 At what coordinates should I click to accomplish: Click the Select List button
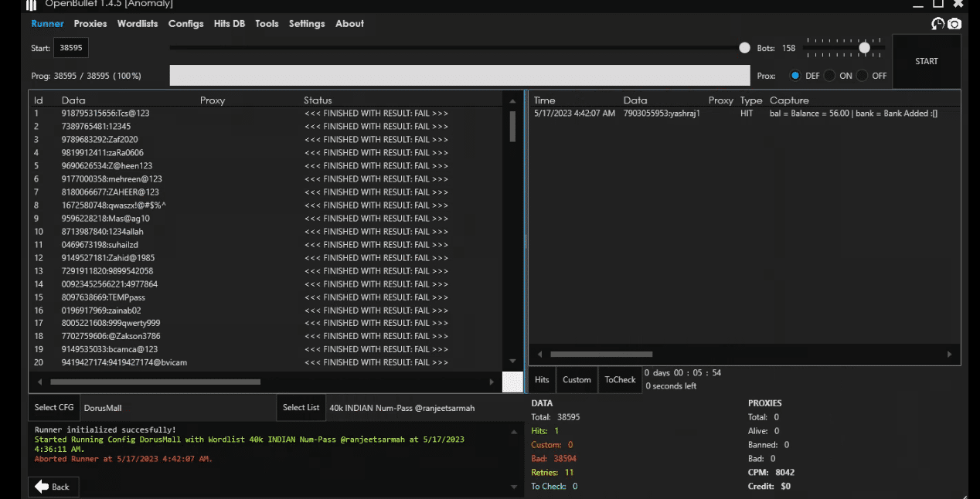pos(301,408)
